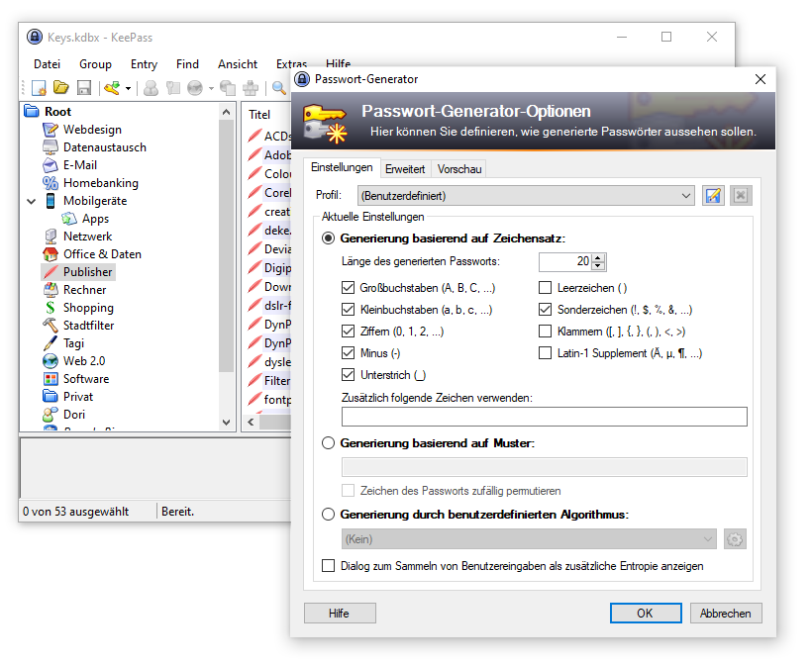The image size is (812, 666).
Task: Uncheck Ziffern checkbox
Action: pyautogui.click(x=348, y=332)
